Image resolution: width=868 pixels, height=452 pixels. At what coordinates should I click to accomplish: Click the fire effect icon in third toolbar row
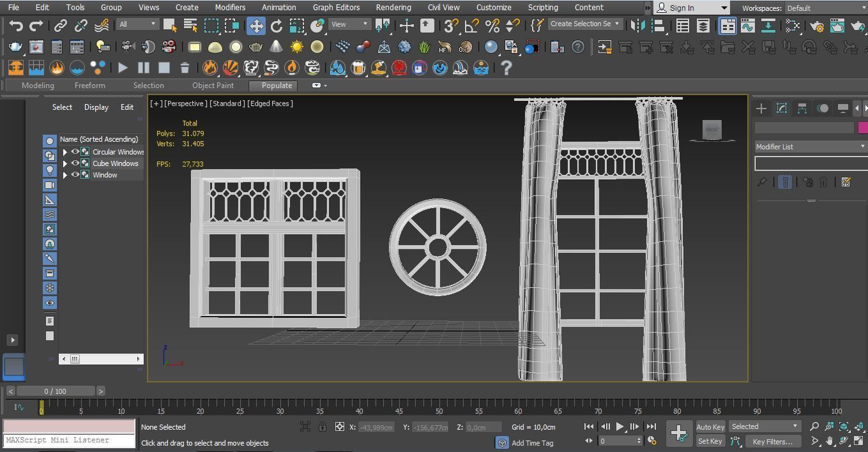(x=57, y=67)
